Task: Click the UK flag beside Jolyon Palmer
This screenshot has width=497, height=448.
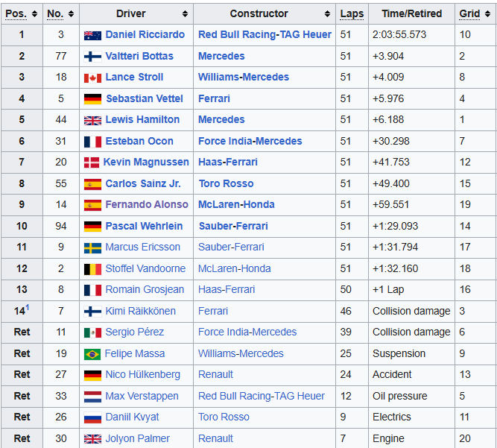Action: pos(92,439)
